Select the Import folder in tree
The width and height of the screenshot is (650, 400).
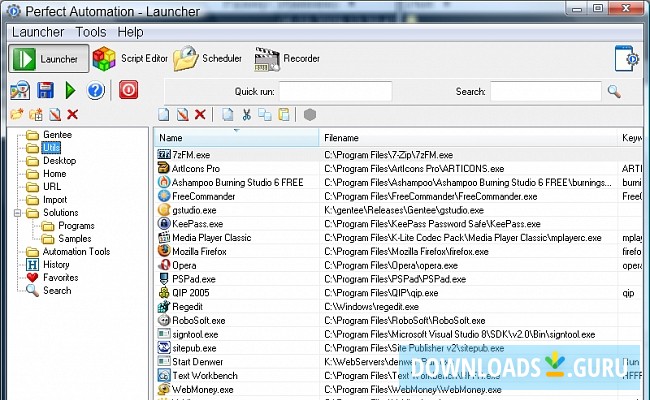pos(55,200)
